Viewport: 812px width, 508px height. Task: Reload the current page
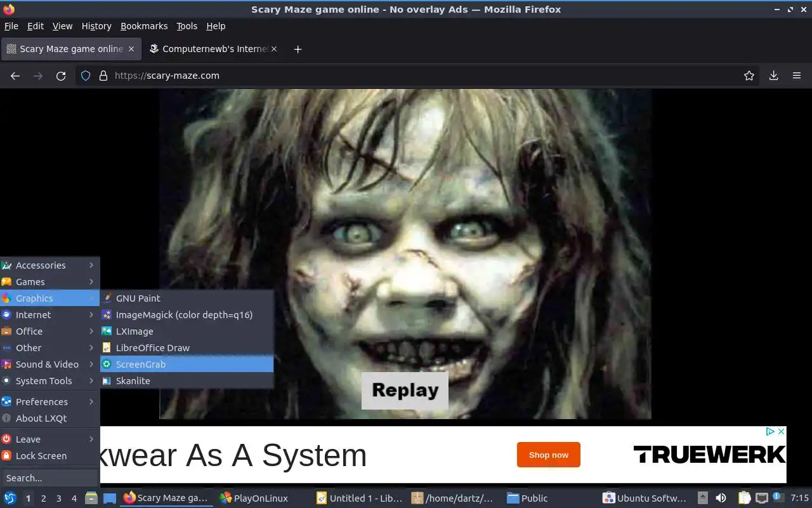pyautogui.click(x=61, y=76)
